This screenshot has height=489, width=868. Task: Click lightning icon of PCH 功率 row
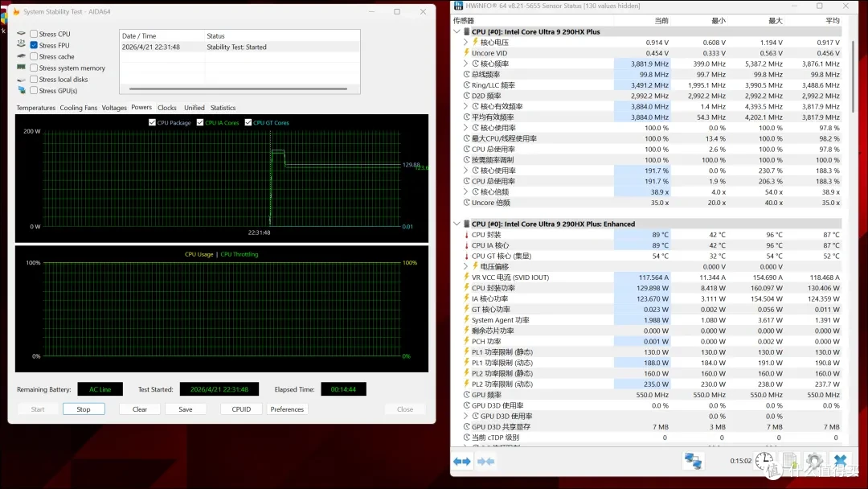coord(467,341)
